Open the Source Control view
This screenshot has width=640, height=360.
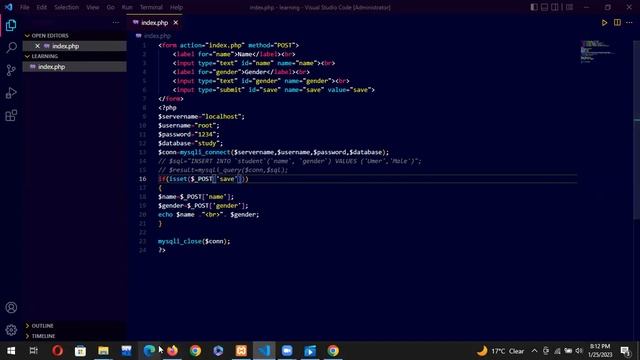click(11, 70)
